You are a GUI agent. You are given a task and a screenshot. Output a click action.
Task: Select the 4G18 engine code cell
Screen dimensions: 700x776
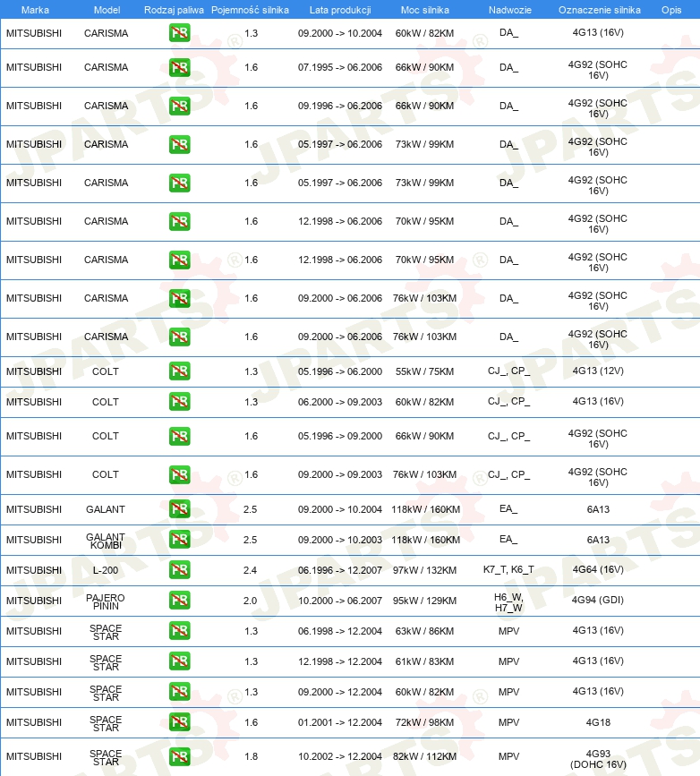point(598,722)
